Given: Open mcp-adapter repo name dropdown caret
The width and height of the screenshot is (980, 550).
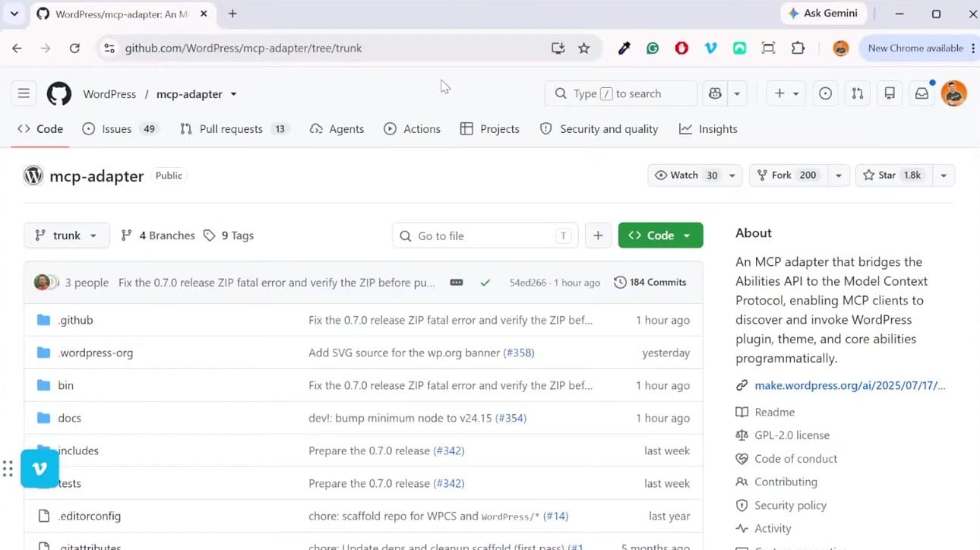Looking at the screenshot, I should pyautogui.click(x=233, y=94).
